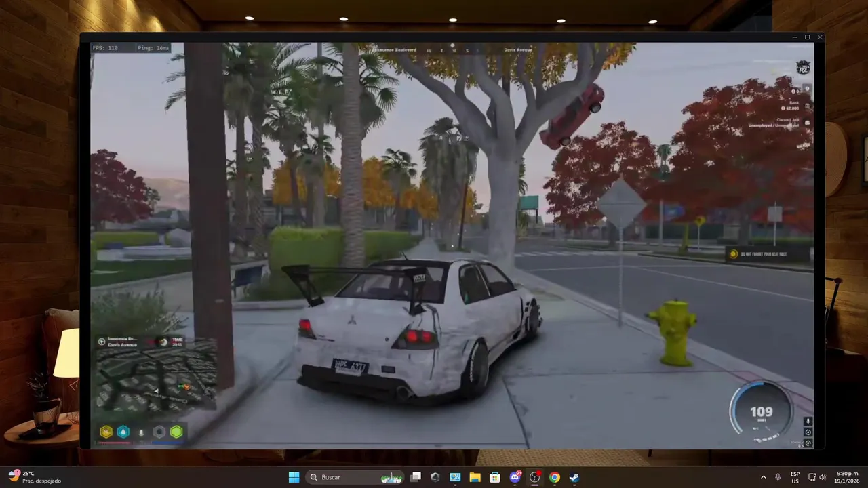Click the microphone icon in the system tray
Screen dimensions: 868x488
click(x=778, y=477)
